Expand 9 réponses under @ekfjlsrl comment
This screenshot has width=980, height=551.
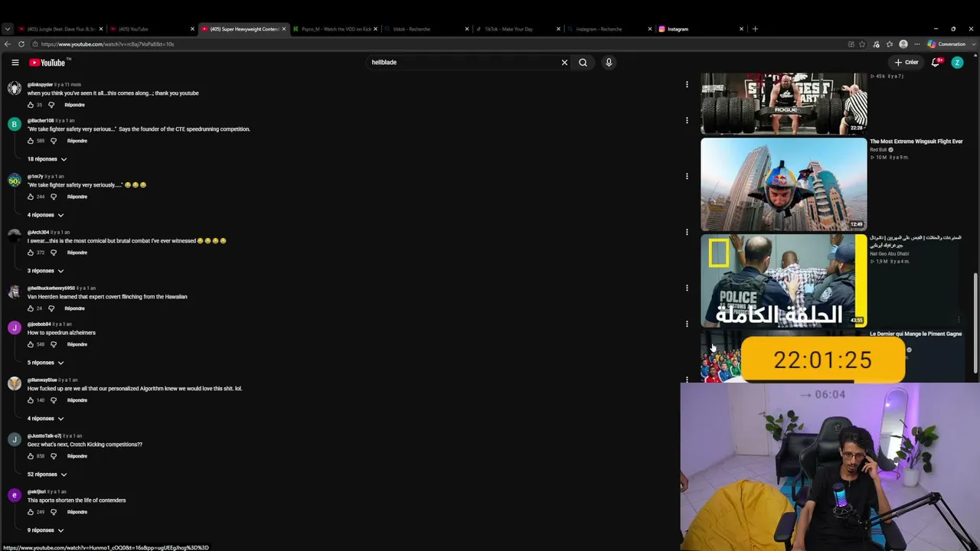46,530
